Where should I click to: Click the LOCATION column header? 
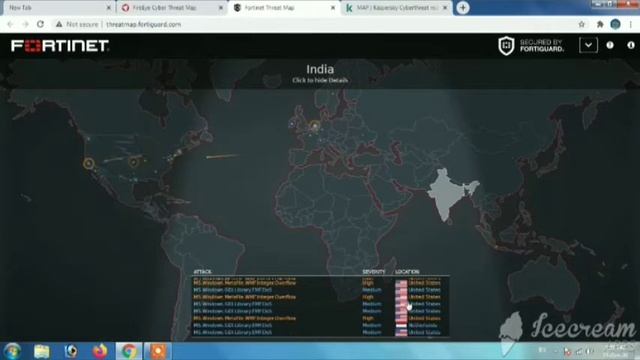tap(407, 271)
